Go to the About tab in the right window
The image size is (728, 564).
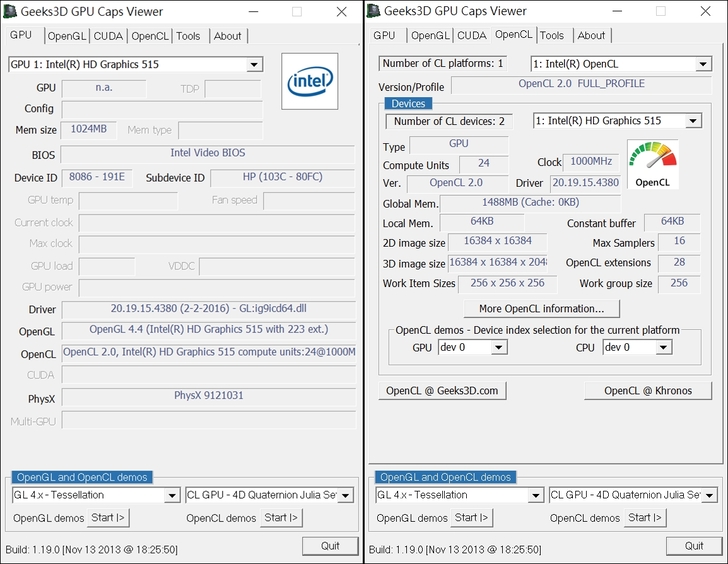[591, 36]
